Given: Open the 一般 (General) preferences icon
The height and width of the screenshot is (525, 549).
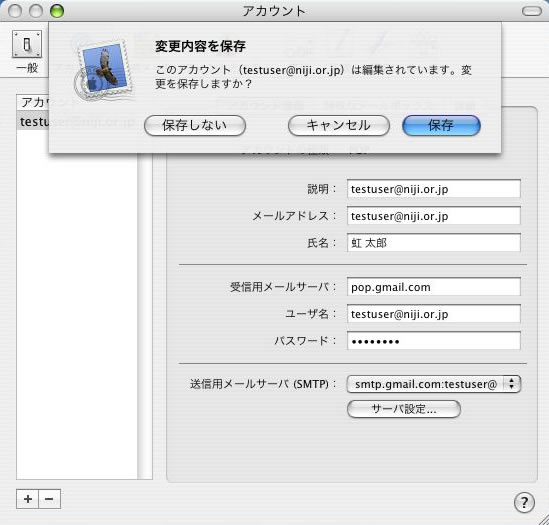Looking at the screenshot, I should pyautogui.click(x=27, y=44).
